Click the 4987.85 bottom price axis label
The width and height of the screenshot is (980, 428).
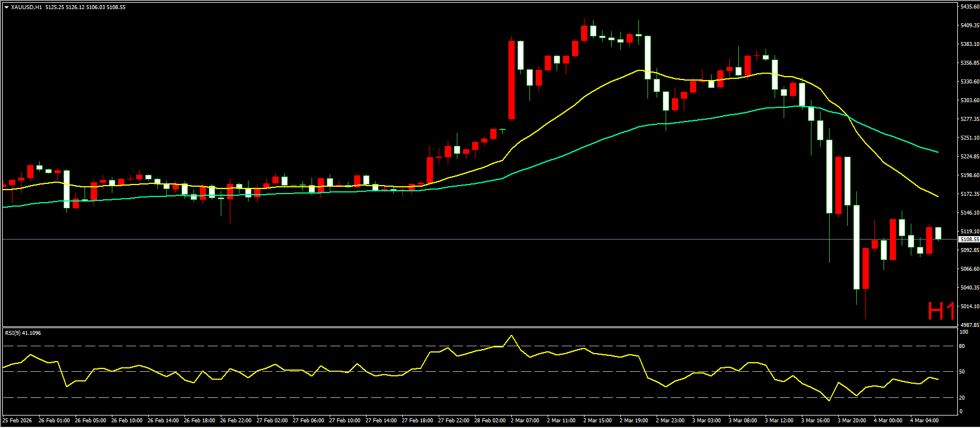[969, 325]
